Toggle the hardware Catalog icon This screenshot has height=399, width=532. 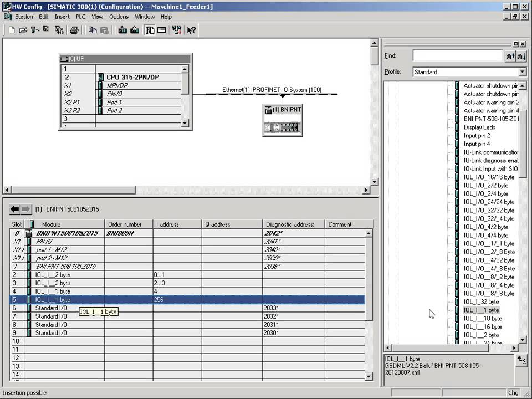[x=150, y=30]
